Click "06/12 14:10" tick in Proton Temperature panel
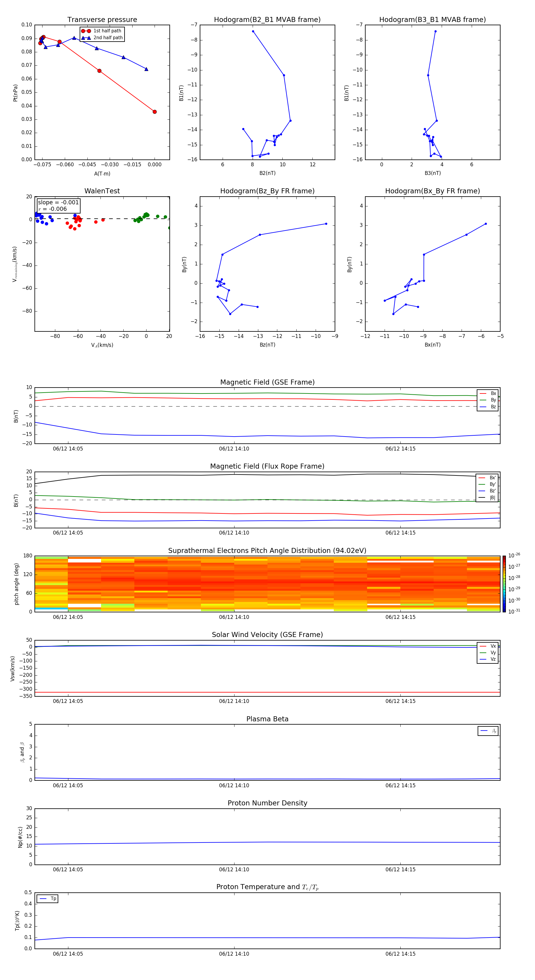Screen dimensions: 535x980 click(x=234, y=954)
